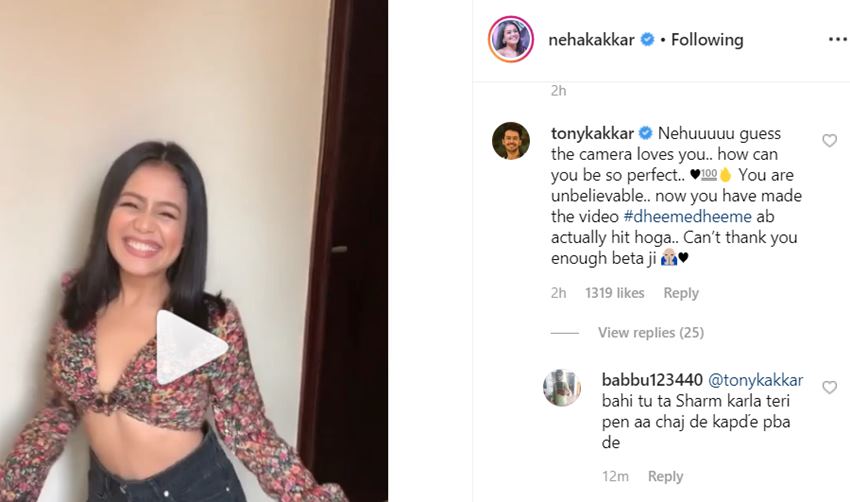Open the more options menu

coord(837,40)
